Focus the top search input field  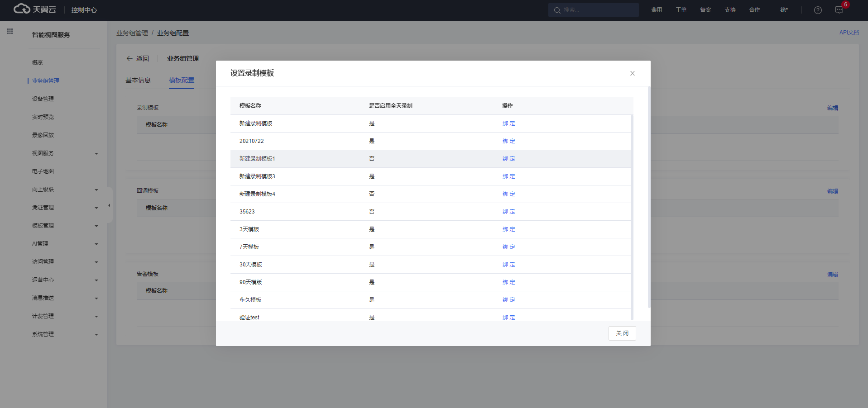click(x=598, y=10)
